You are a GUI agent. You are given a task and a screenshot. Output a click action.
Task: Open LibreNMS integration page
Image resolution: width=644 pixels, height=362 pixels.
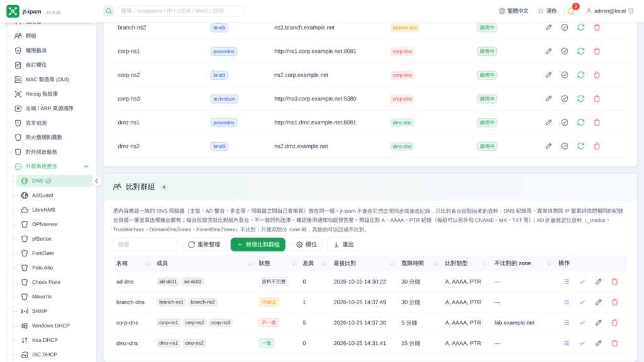click(x=43, y=210)
